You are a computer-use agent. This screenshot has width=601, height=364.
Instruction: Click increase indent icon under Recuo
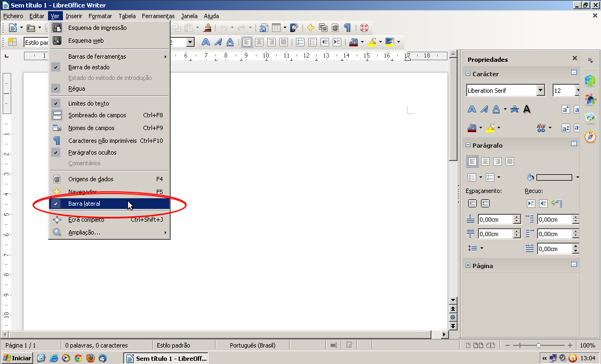[531, 203]
